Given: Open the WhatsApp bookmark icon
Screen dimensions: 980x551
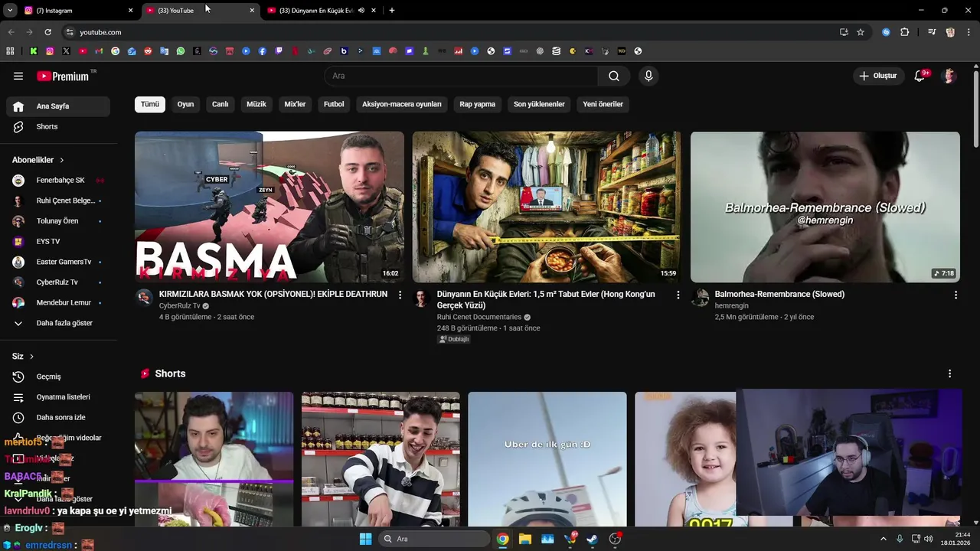Looking at the screenshot, I should click(x=181, y=51).
